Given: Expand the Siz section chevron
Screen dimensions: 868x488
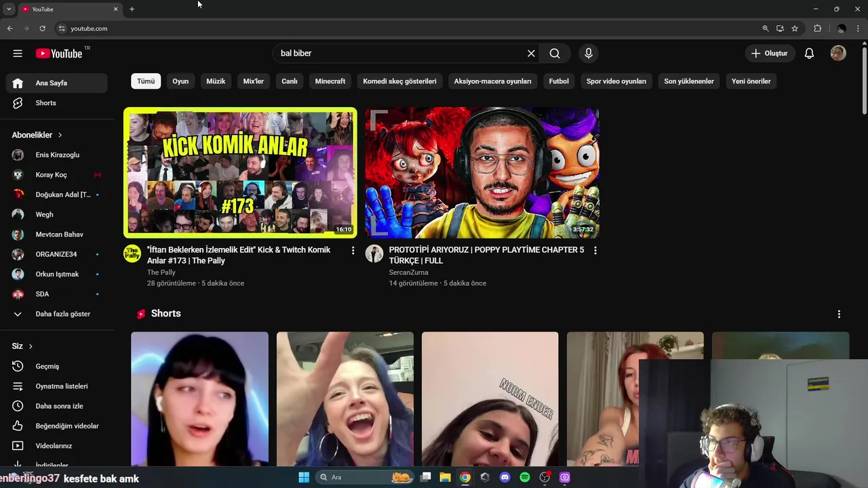Looking at the screenshot, I should (31, 346).
